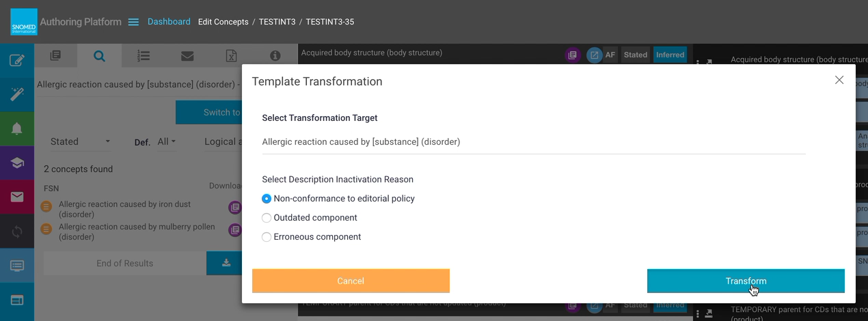The width and height of the screenshot is (868, 321).
Task: Click the Transform button
Action: click(x=746, y=281)
